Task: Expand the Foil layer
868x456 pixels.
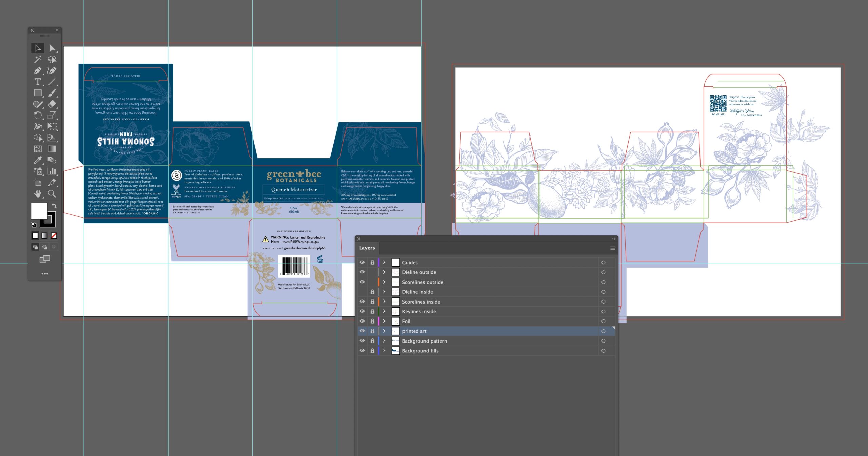Action: tap(384, 321)
